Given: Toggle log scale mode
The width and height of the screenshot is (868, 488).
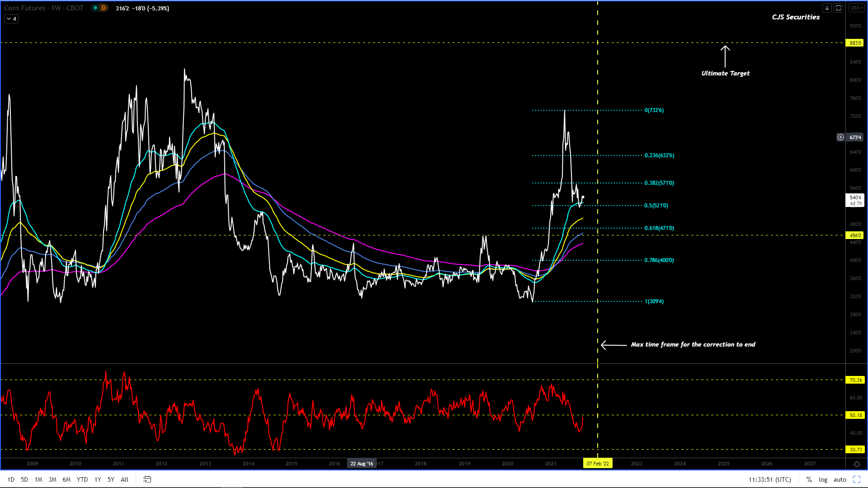Looking at the screenshot, I should 823,479.
